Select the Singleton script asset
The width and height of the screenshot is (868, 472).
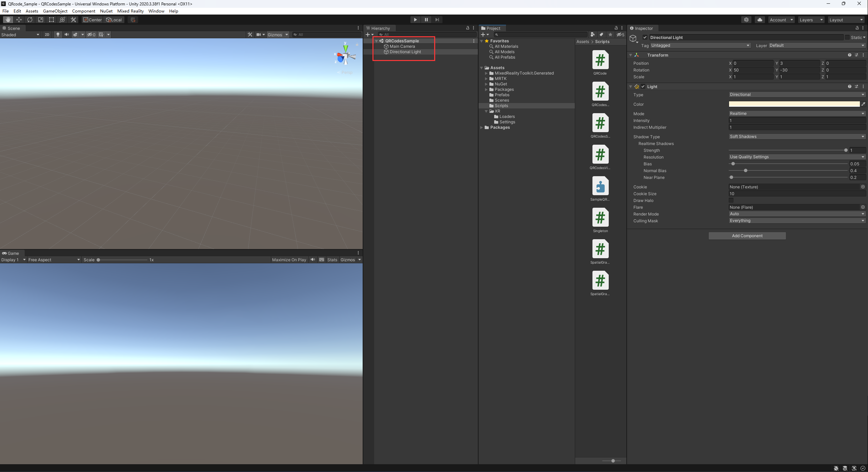tap(600, 220)
